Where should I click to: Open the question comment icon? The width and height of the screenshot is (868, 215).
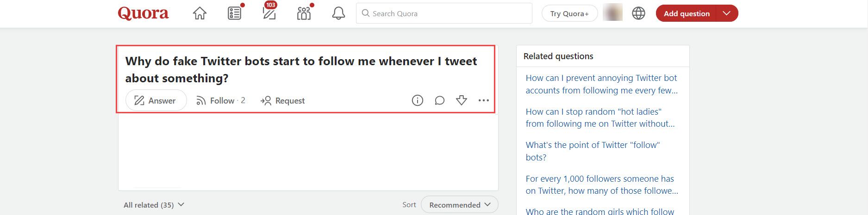(440, 100)
